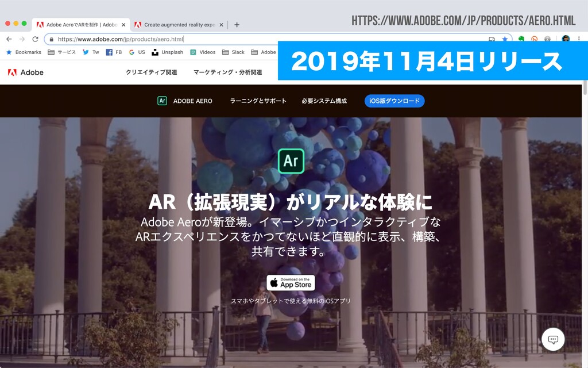Open the サービス bookmark folder
Image resolution: width=588 pixels, height=368 pixels.
point(62,52)
